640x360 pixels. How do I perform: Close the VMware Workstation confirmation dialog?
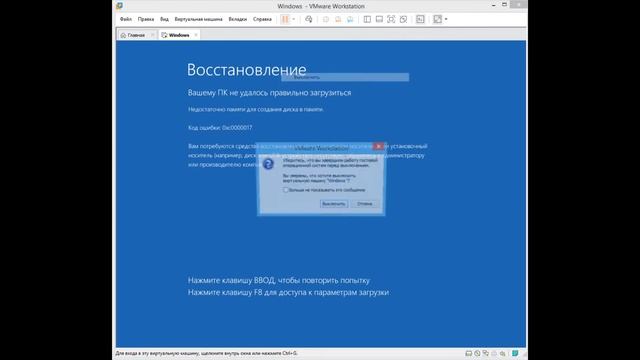pos(378,146)
